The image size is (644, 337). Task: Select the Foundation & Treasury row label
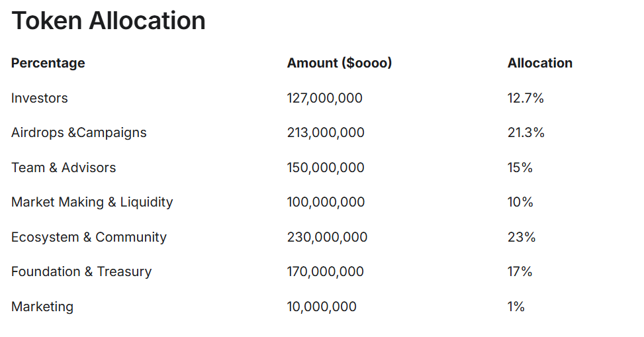click(x=81, y=271)
